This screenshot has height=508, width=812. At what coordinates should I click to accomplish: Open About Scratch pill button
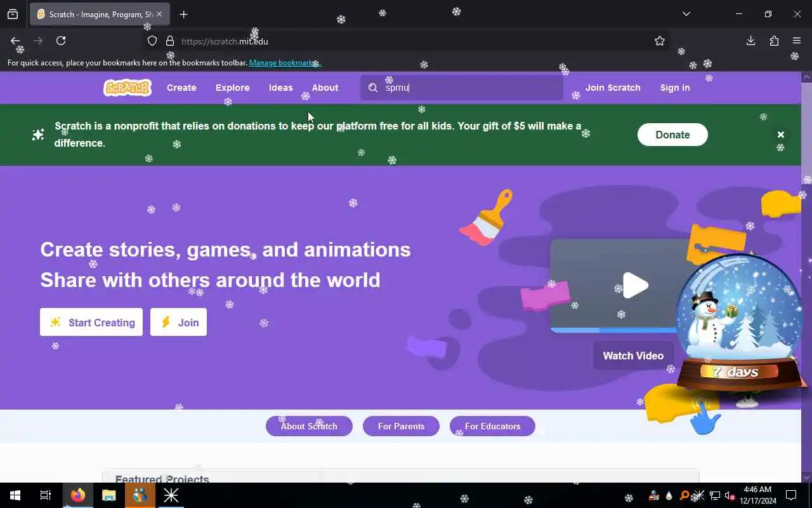309,426
